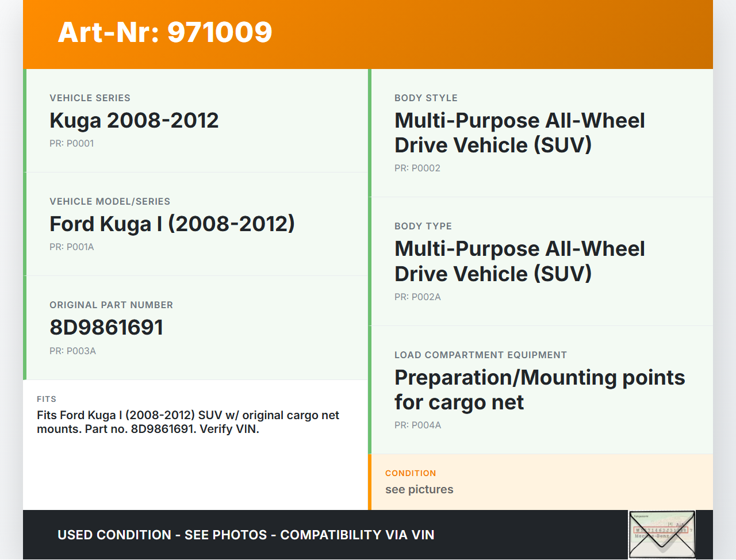
Task: Click the PR: P0001 code
Action: (71, 144)
